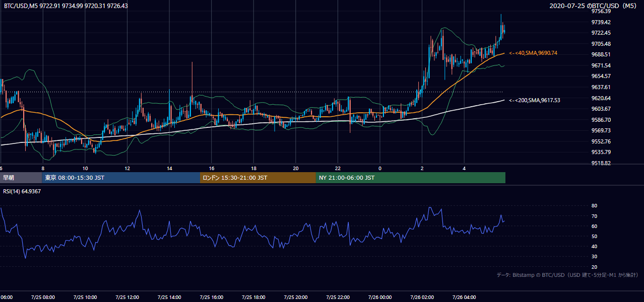Screen dimensions: 644x302
Task: Click the 9620.64 price axis label
Action: (x=601, y=98)
